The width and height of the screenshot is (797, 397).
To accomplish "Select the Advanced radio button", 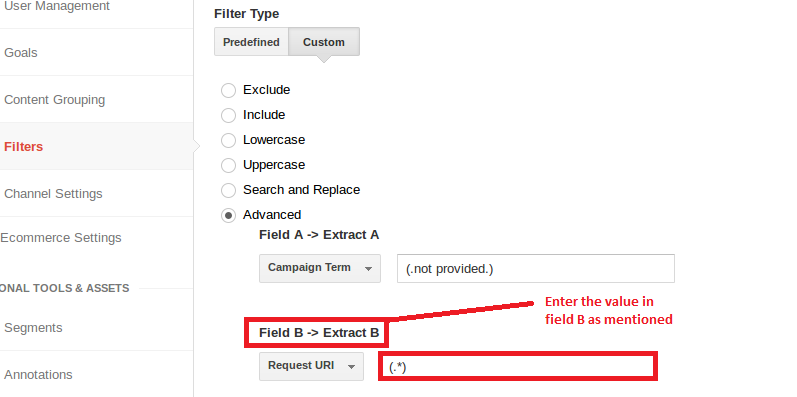I will [228, 216].
